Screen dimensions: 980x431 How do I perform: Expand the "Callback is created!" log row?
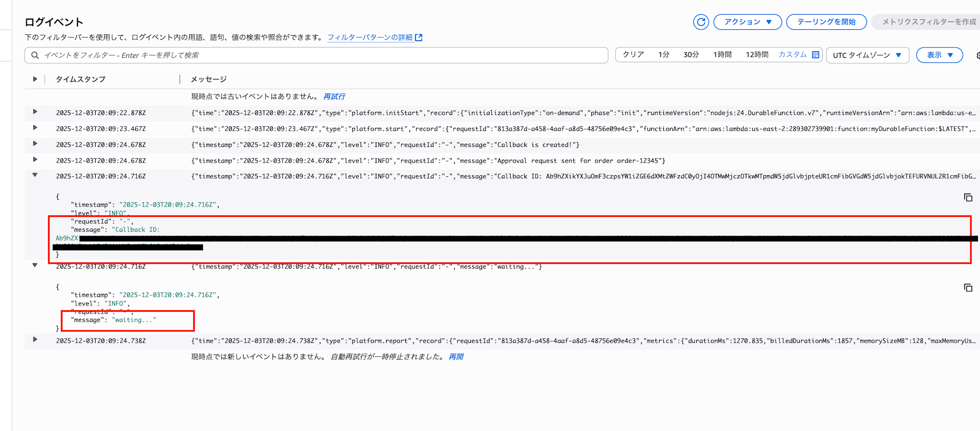coord(35,144)
